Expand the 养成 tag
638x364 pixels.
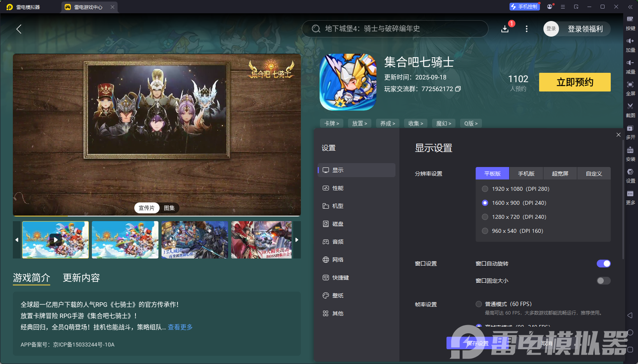coord(388,123)
